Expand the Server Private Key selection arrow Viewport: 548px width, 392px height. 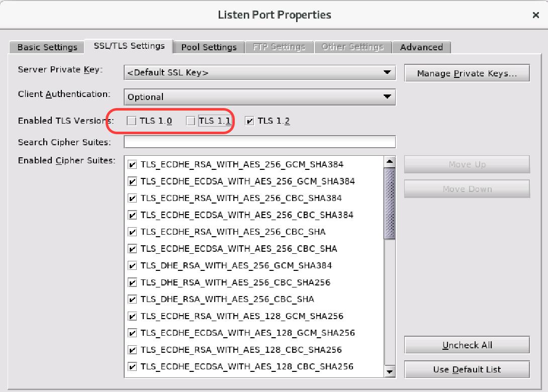click(388, 72)
